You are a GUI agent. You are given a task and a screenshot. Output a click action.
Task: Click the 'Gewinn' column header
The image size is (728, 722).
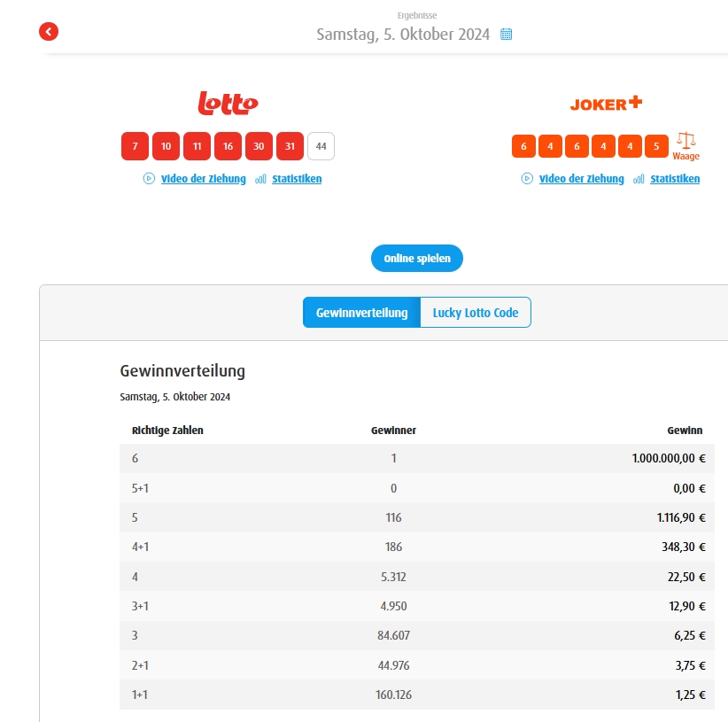[685, 431]
